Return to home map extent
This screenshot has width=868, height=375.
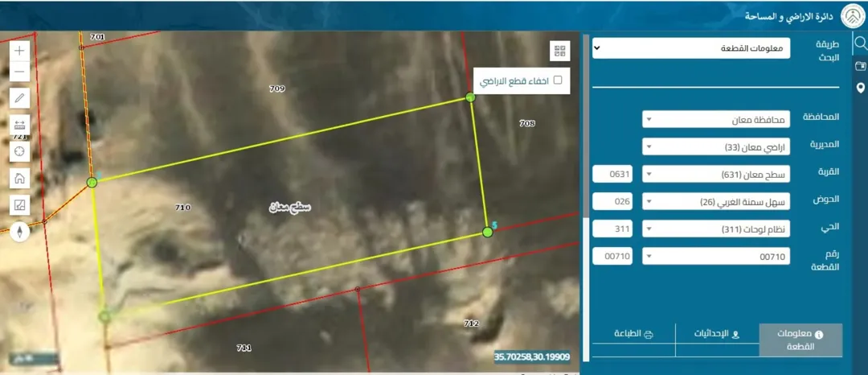coord(19,179)
